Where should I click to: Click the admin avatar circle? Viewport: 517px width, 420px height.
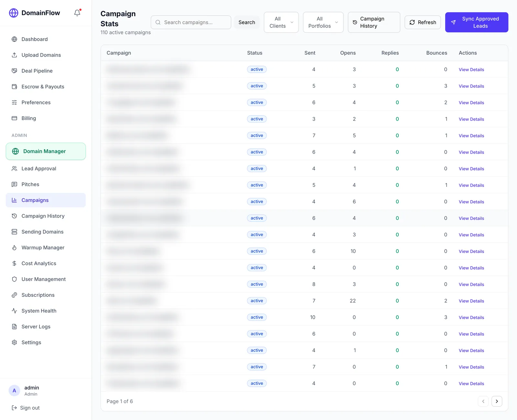click(x=14, y=391)
